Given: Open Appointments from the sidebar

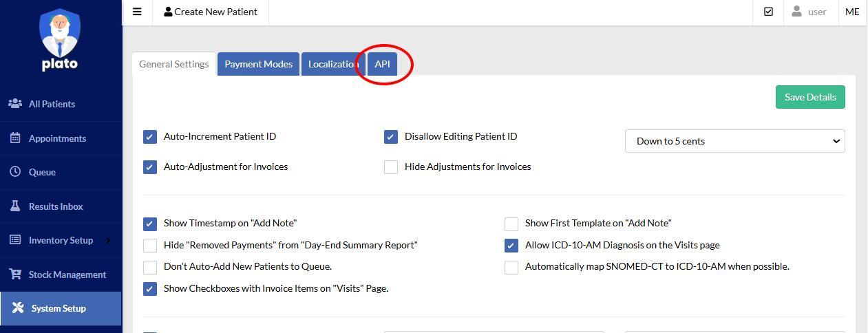Looking at the screenshot, I should pos(61,138).
